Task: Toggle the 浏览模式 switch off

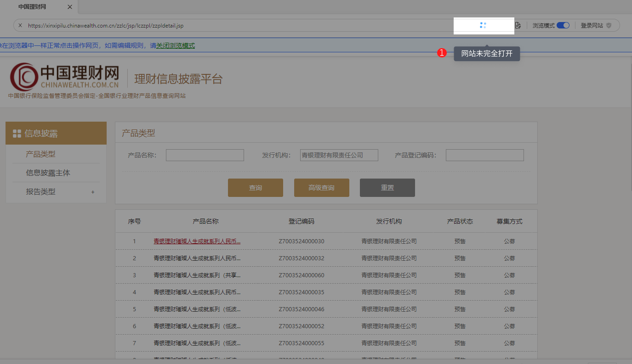Action: (x=563, y=26)
